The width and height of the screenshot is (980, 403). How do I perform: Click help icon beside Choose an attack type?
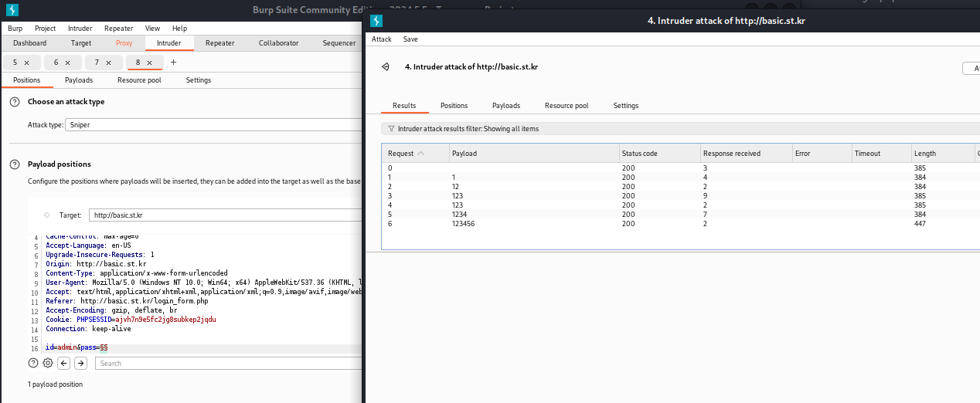point(15,102)
